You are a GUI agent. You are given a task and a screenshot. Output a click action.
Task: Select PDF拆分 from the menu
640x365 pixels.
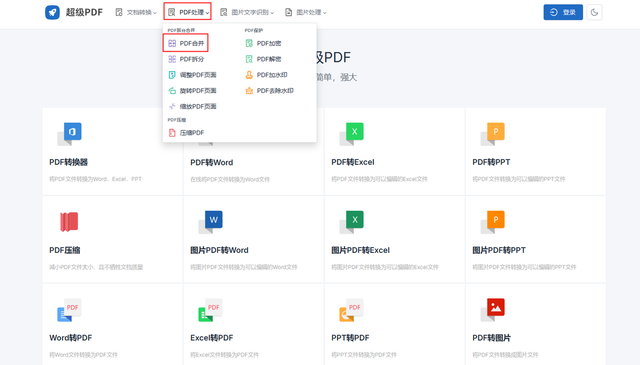(x=186, y=59)
